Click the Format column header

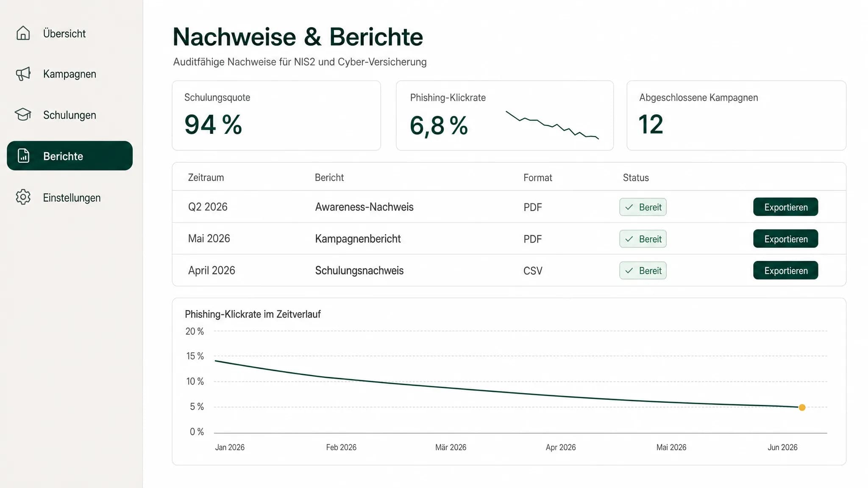537,177
